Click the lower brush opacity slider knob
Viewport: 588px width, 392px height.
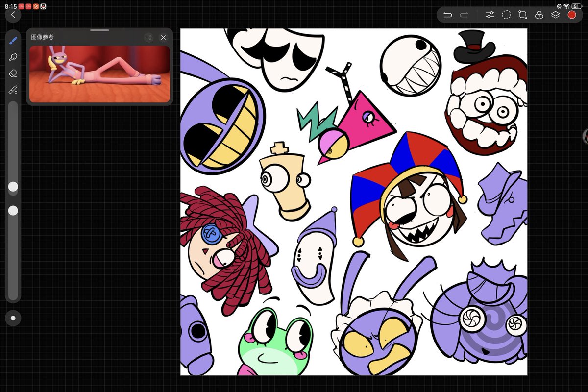[x=13, y=210]
